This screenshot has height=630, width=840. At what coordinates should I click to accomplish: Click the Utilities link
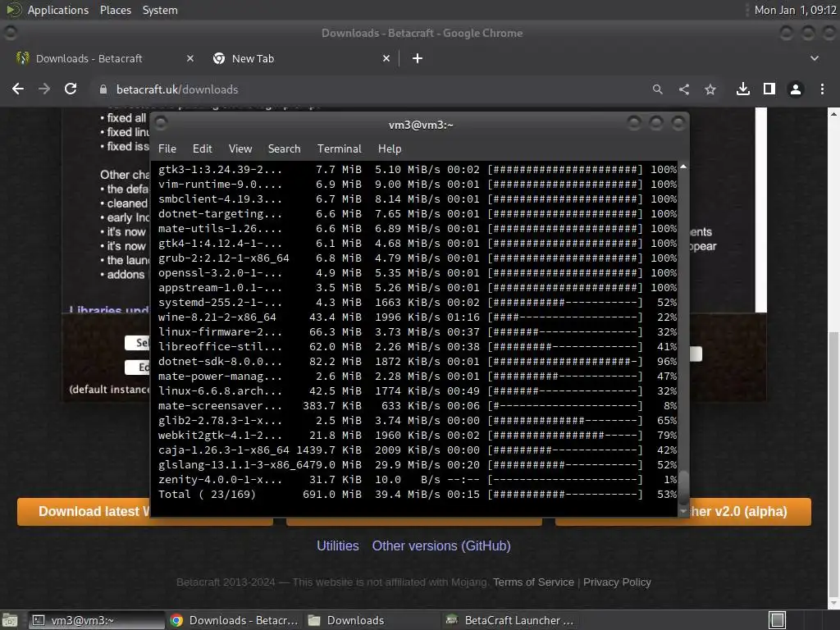click(x=337, y=546)
